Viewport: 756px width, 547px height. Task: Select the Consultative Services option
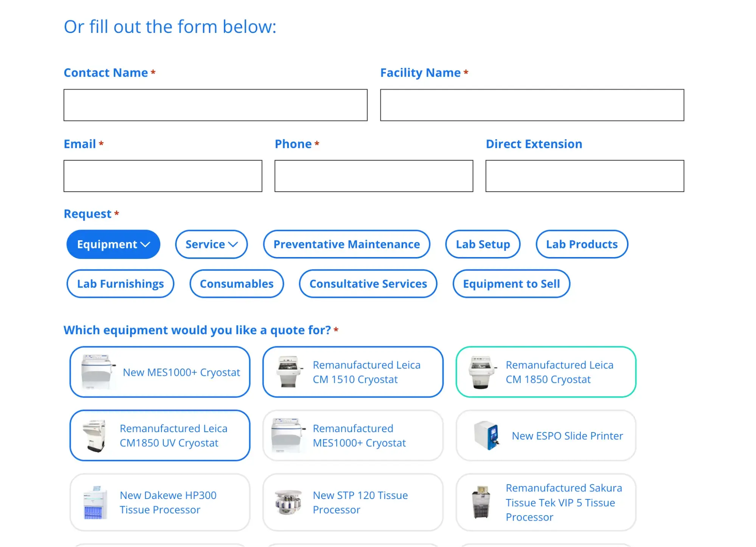368,284
